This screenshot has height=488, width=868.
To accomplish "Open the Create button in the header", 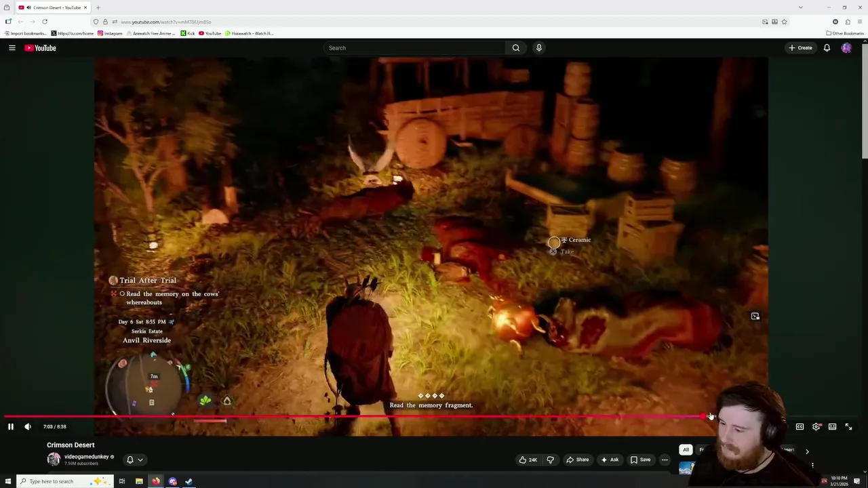I will 800,48.
